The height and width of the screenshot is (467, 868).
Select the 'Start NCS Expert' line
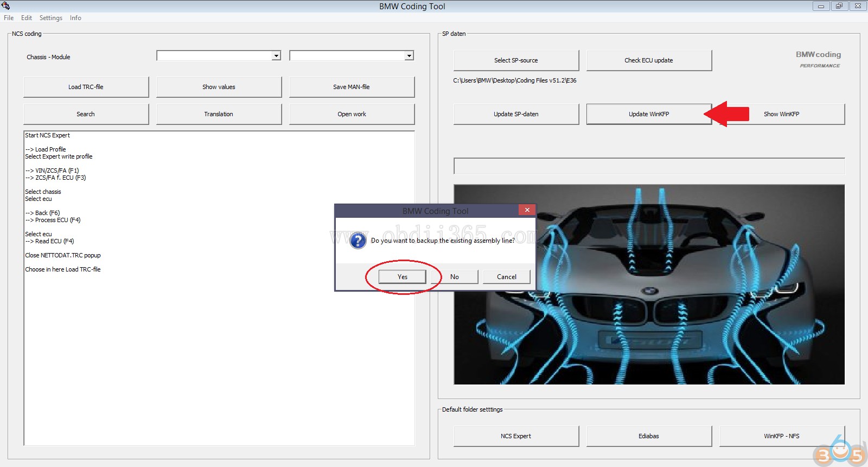coord(47,135)
